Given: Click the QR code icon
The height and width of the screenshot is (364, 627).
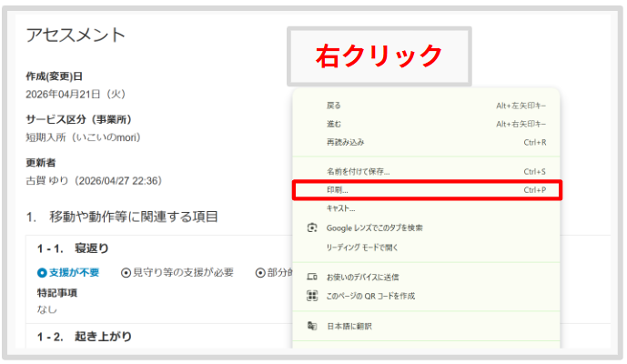Looking at the screenshot, I should (312, 296).
